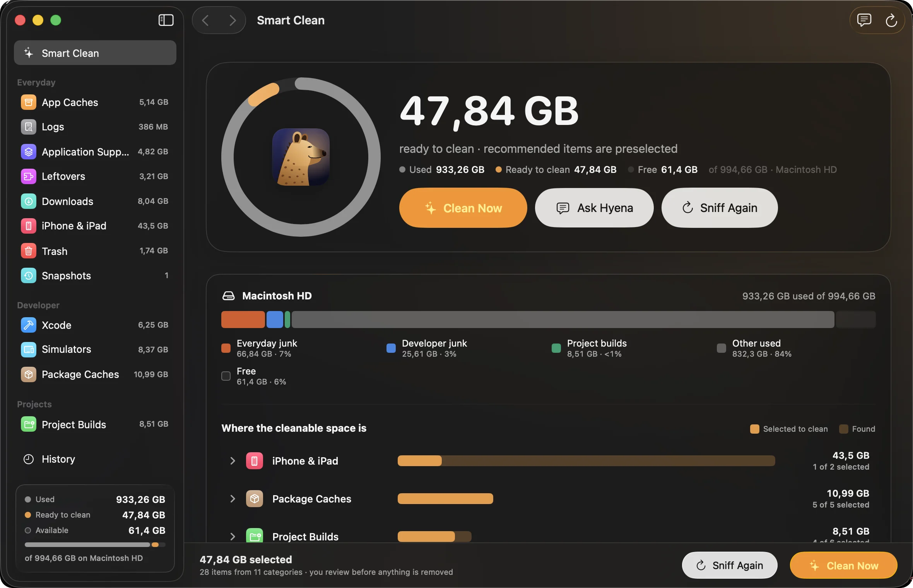The height and width of the screenshot is (588, 913).
Task: Click Sniff Again beside Ask Hyena
Action: (720, 208)
